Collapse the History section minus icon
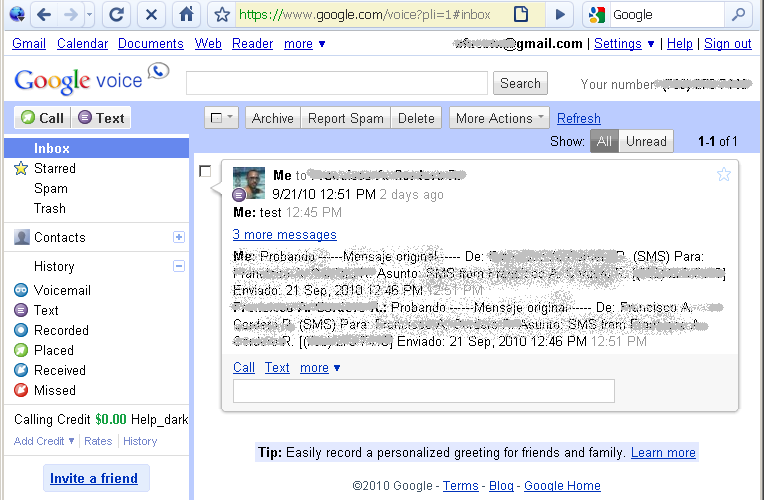Viewport: 764px width, 500px height. point(179,266)
